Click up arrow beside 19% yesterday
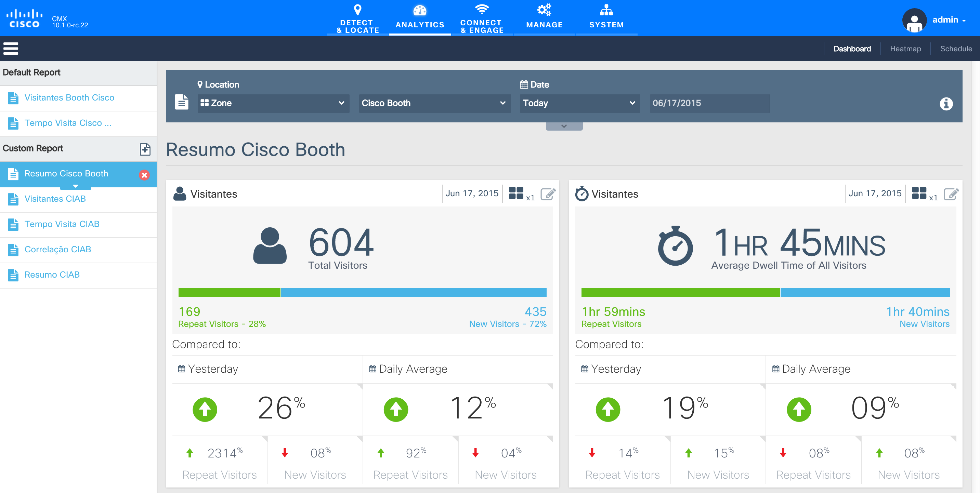980x493 pixels. pyautogui.click(x=607, y=409)
